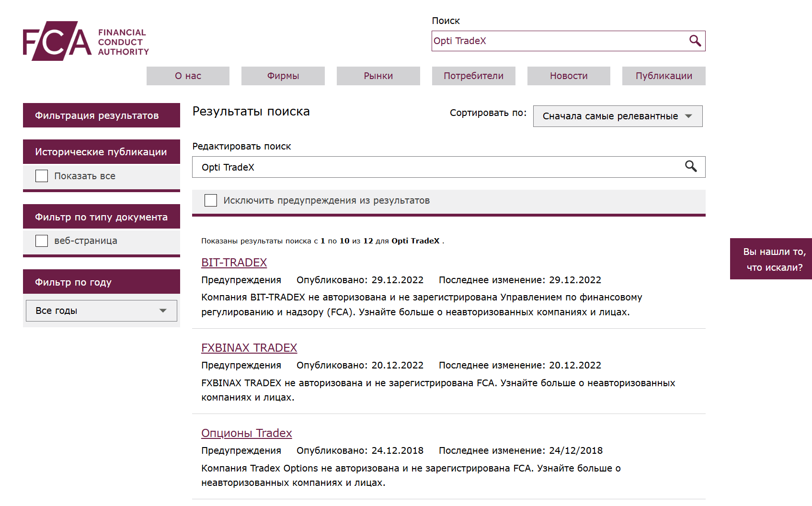812x506 pixels.
Task: Click the top search magnifier icon
Action: (695, 41)
